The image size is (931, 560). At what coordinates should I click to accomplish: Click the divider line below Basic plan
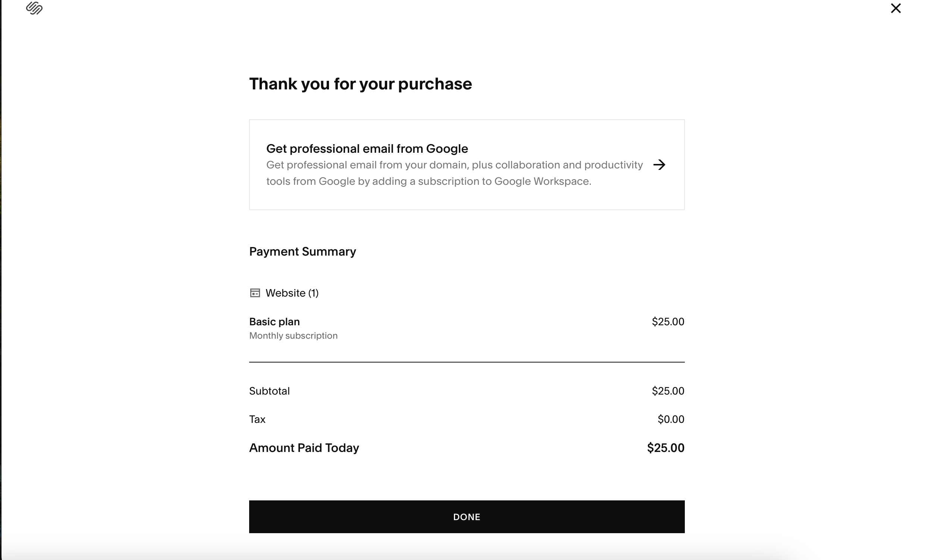coord(467,362)
